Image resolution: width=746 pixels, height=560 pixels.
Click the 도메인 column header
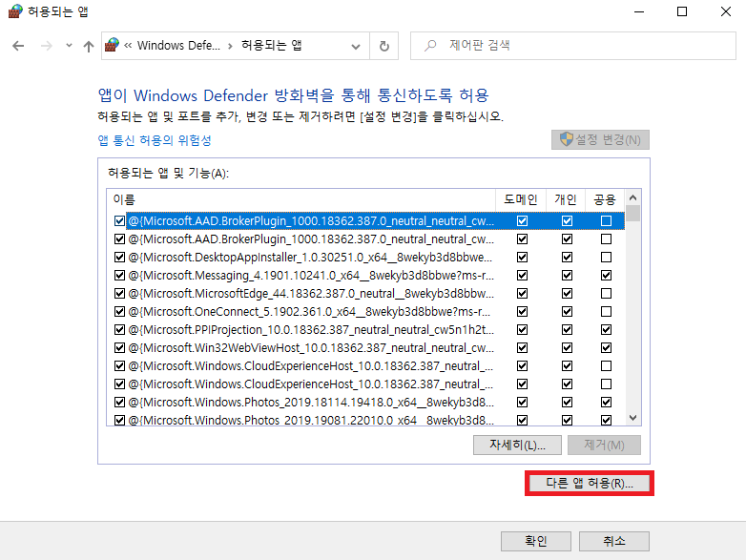click(x=521, y=199)
